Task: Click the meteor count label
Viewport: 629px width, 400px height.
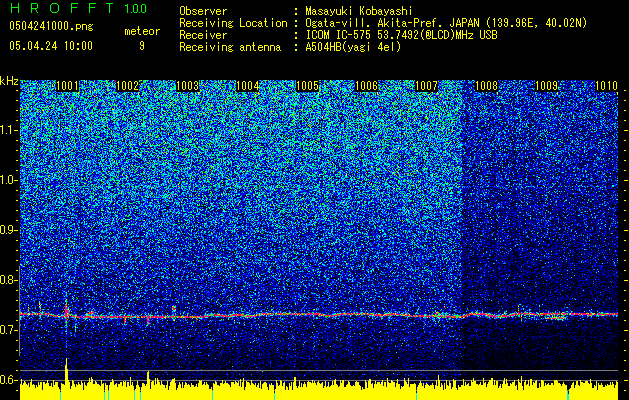Action: 142,31
